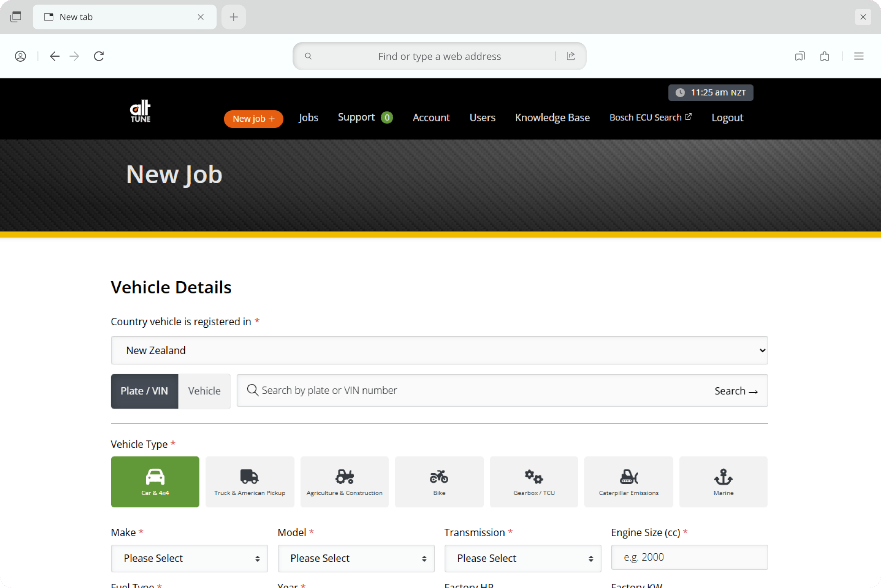
Task: Open the Transmission dropdown
Action: (x=523, y=558)
